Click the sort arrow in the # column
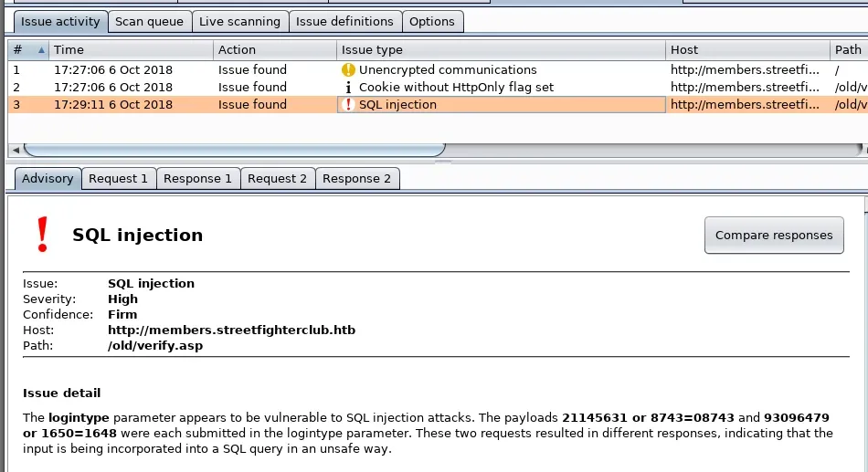The width and height of the screenshot is (868, 472). click(x=39, y=49)
